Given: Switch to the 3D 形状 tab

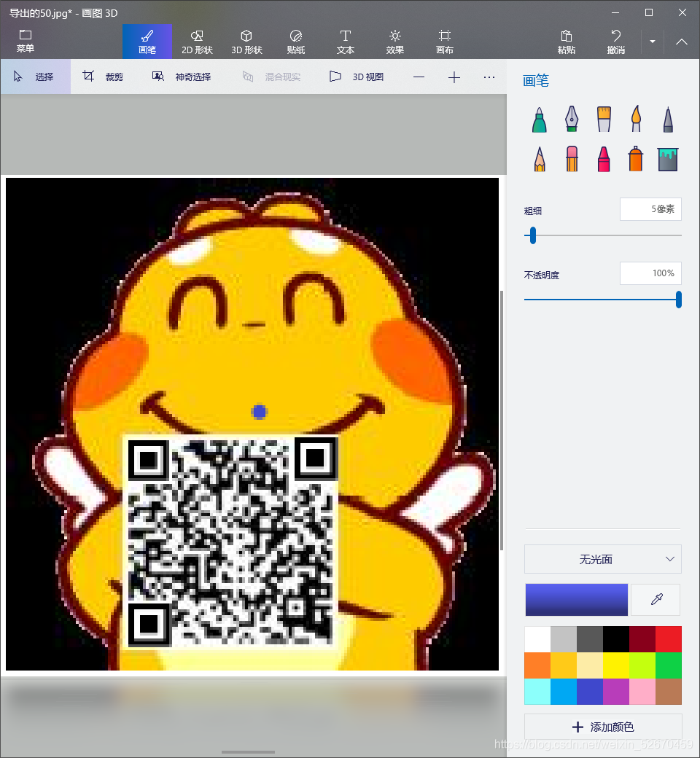Looking at the screenshot, I should click(x=246, y=42).
